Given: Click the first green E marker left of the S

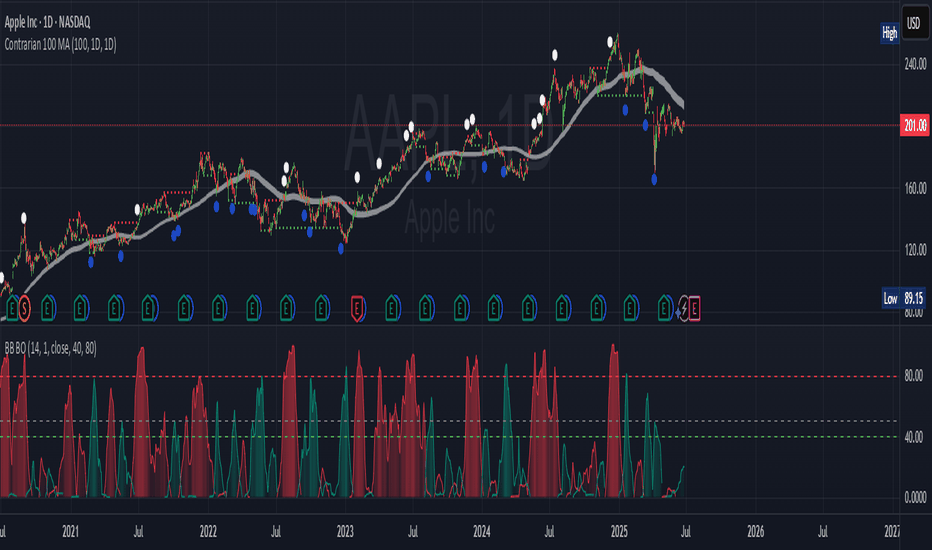Looking at the screenshot, I should pyautogui.click(x=12, y=308).
